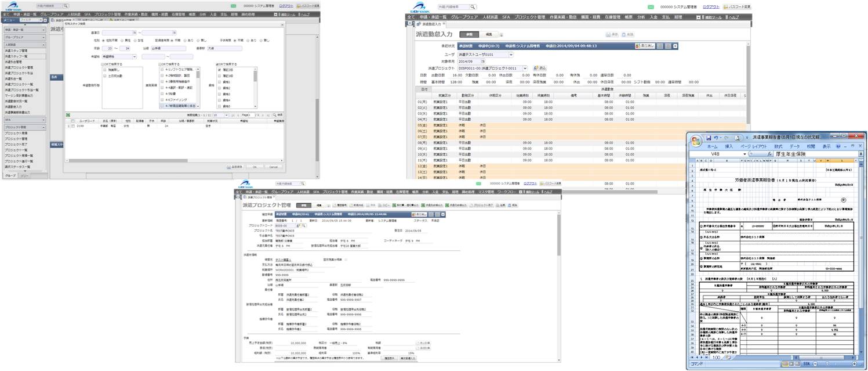Click magnifier beside プロジェクトコード field
The width and height of the screenshot is (868, 371).
tap(303, 225)
